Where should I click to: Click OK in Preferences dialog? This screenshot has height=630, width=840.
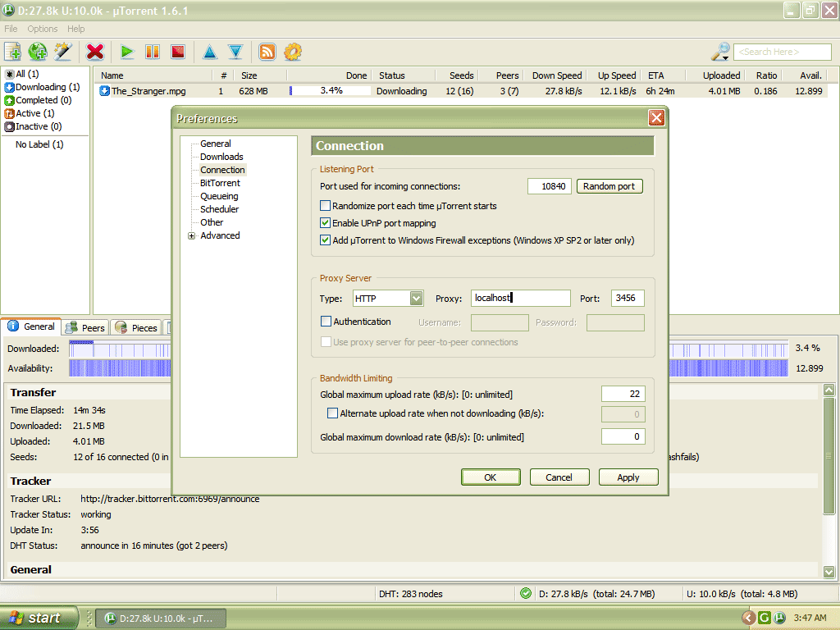(491, 477)
